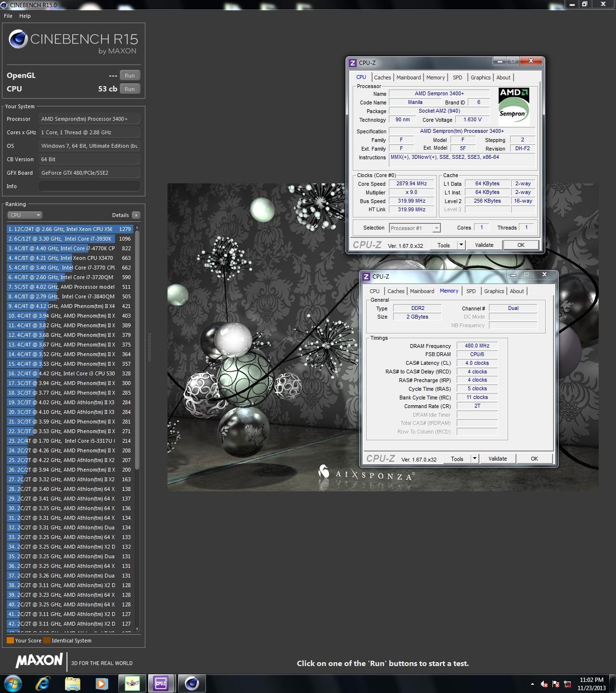Select ranking entry 16 Intel Core i3 530
The width and height of the screenshot is (616, 693).
point(70,373)
